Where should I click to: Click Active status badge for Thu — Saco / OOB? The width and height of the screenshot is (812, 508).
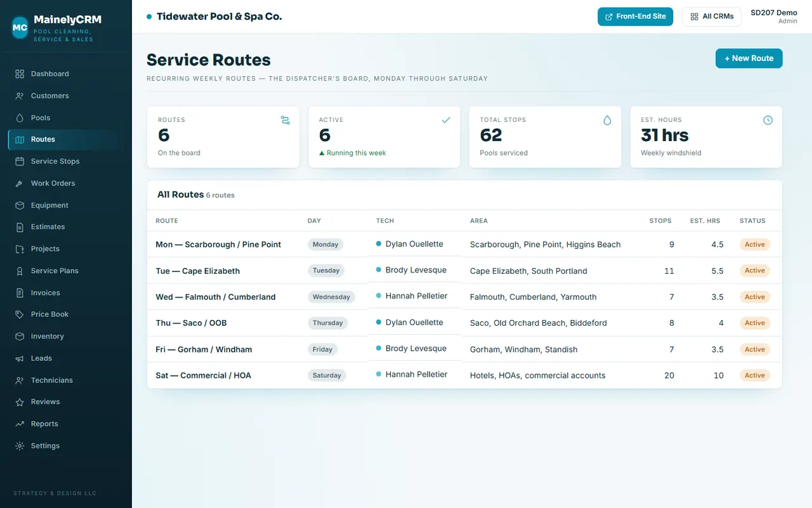point(754,323)
